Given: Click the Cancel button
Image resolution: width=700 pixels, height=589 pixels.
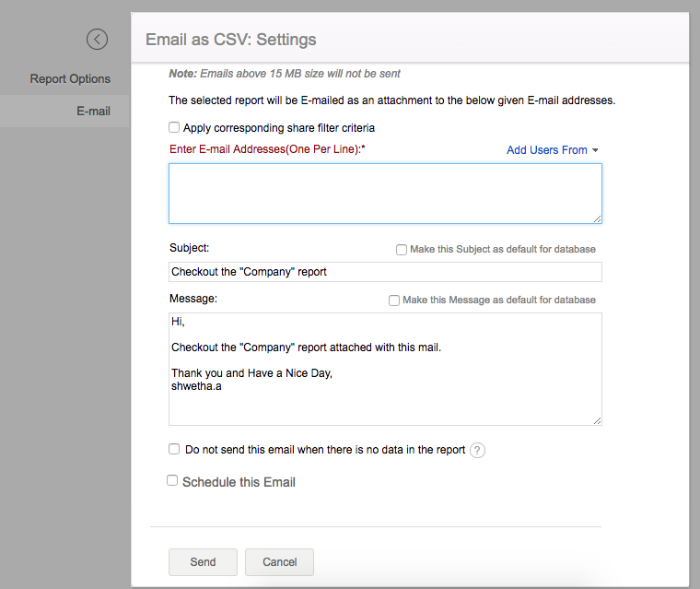Looking at the screenshot, I should click(280, 562).
